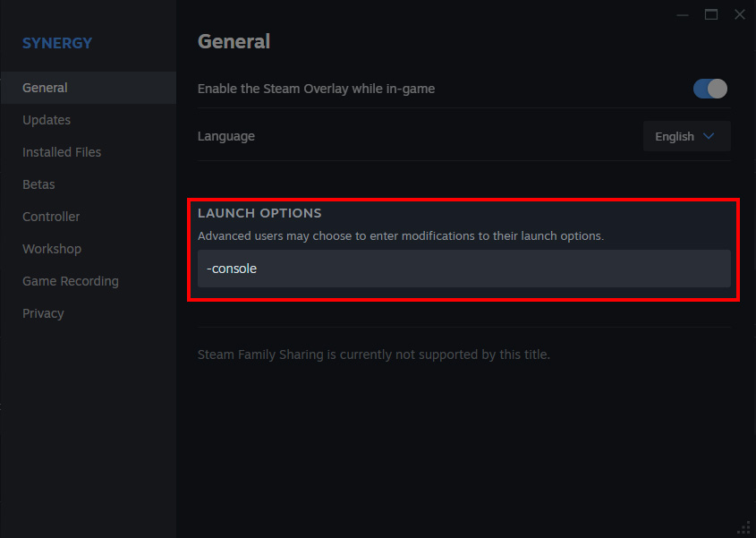This screenshot has width=756, height=538.
Task: Click the window resize grip corner
Action: click(743, 526)
